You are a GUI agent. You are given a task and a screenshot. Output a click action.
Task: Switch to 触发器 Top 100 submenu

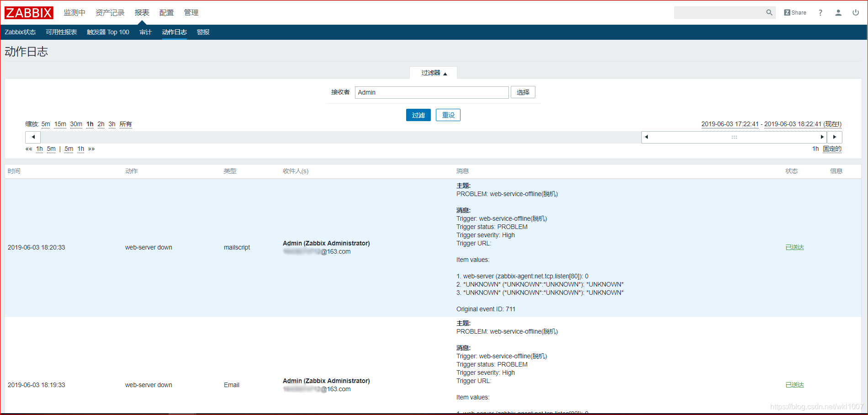pos(108,32)
